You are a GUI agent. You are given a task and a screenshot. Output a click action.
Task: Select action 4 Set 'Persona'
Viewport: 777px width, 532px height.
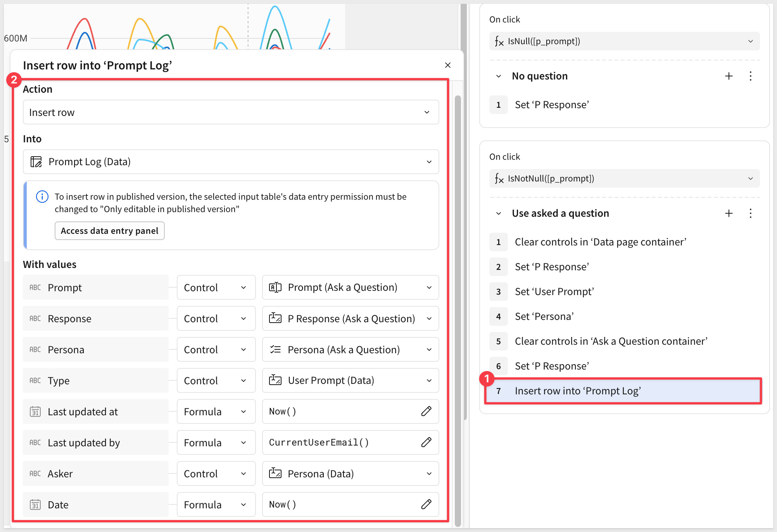click(544, 316)
